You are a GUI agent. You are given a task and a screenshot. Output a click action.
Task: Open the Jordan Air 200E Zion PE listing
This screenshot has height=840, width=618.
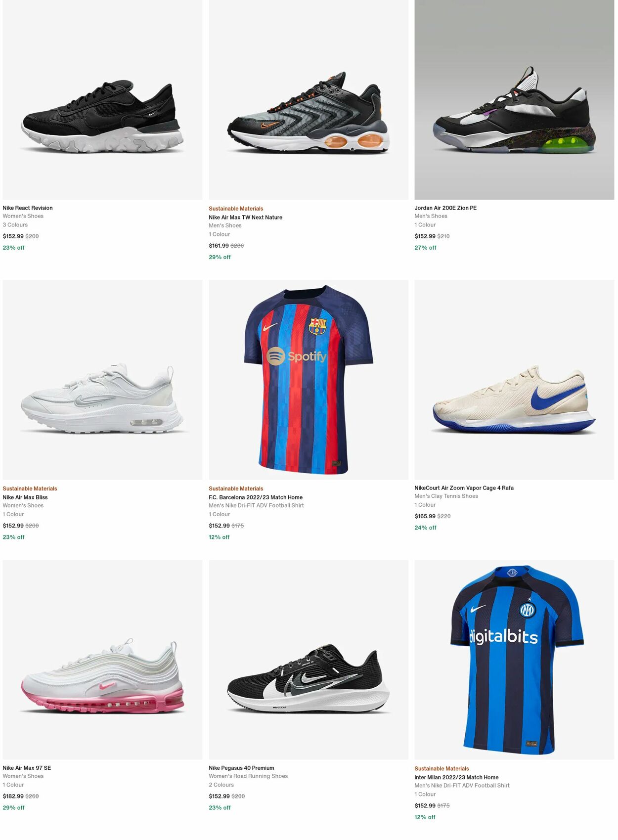[x=446, y=208]
